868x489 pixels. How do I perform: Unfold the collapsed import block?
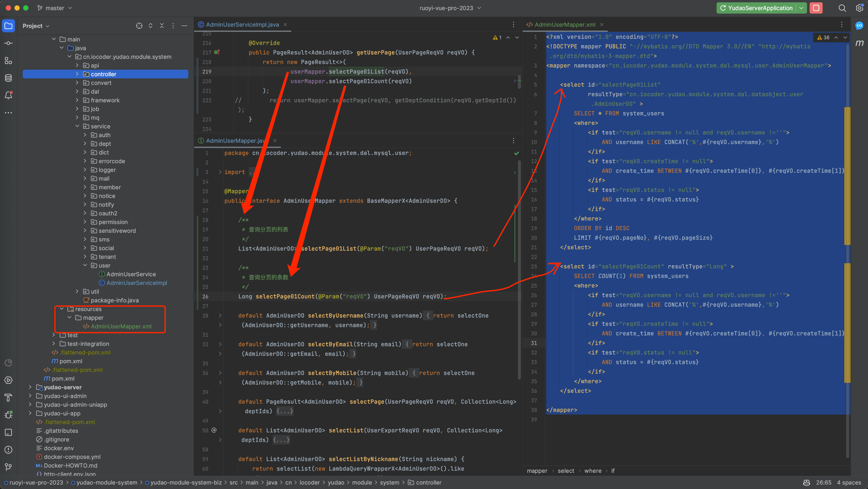[220, 172]
